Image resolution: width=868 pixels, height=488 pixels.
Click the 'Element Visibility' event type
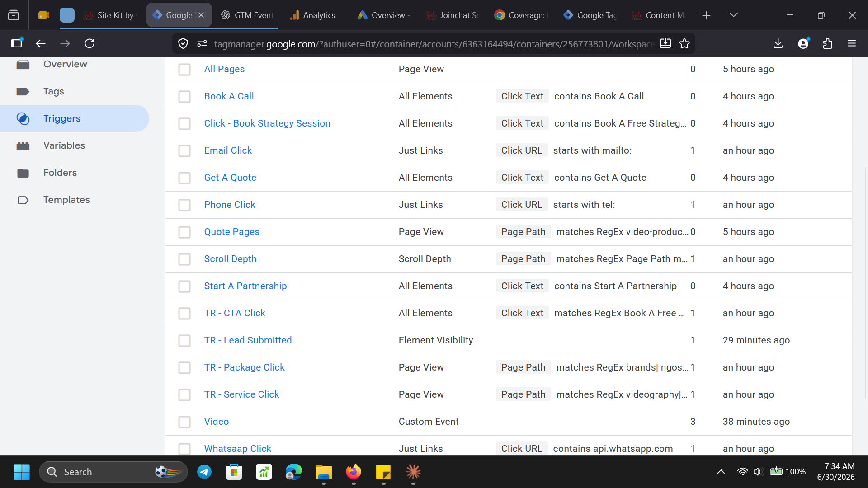(x=436, y=340)
